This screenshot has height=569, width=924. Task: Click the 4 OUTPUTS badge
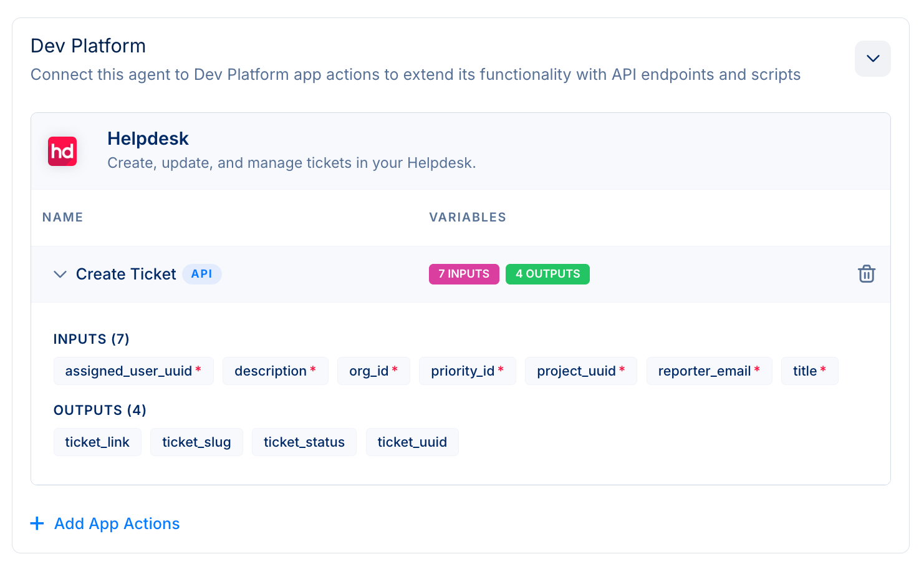(x=547, y=274)
